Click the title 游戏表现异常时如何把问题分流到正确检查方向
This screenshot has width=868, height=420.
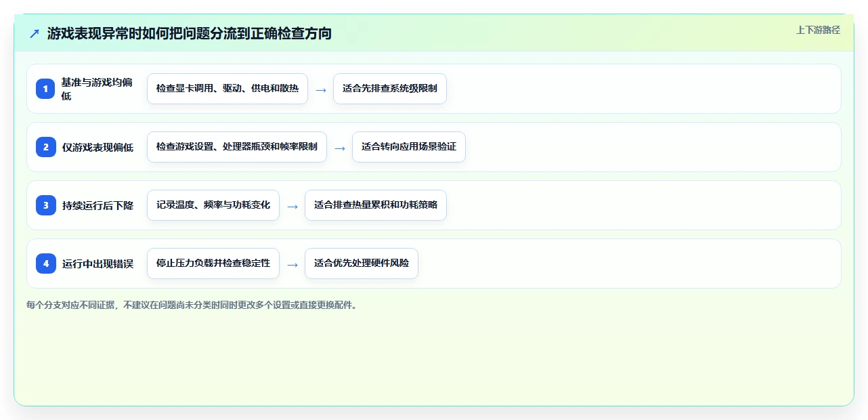pos(190,33)
